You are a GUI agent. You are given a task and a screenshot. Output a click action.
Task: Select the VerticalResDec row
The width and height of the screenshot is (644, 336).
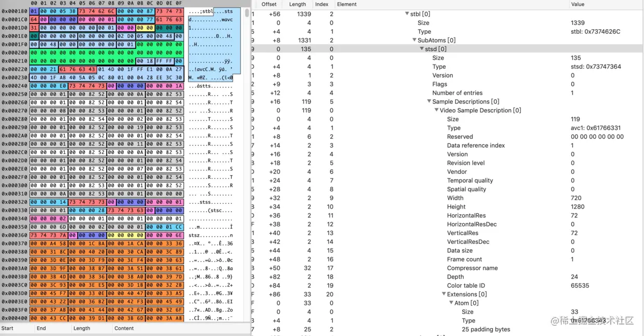pos(448,242)
